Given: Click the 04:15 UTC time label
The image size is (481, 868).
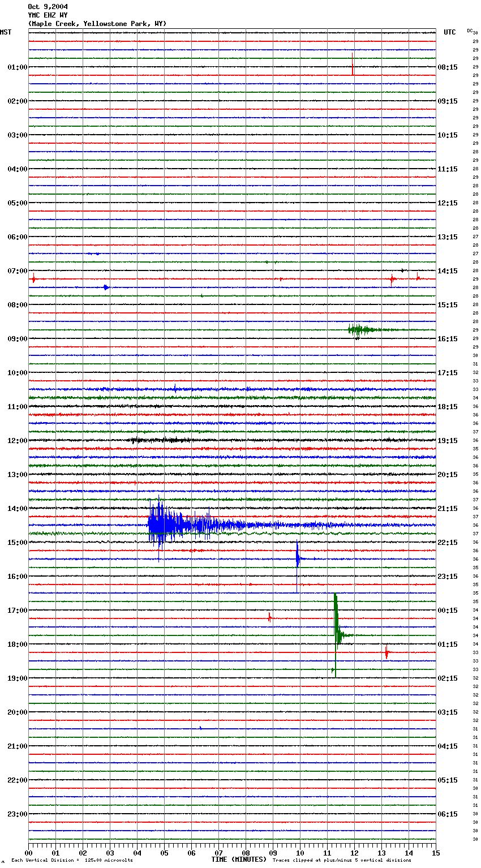Looking at the screenshot, I should click(x=448, y=746).
